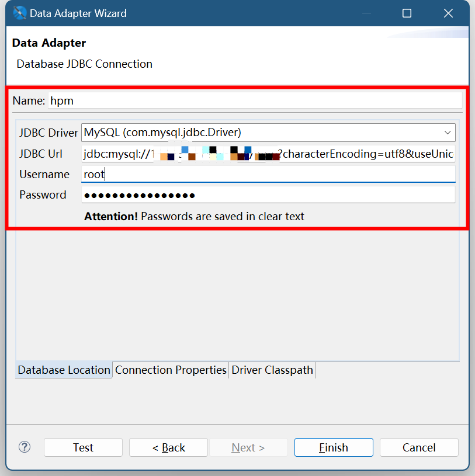Click the Attention passwords warning text

194,216
